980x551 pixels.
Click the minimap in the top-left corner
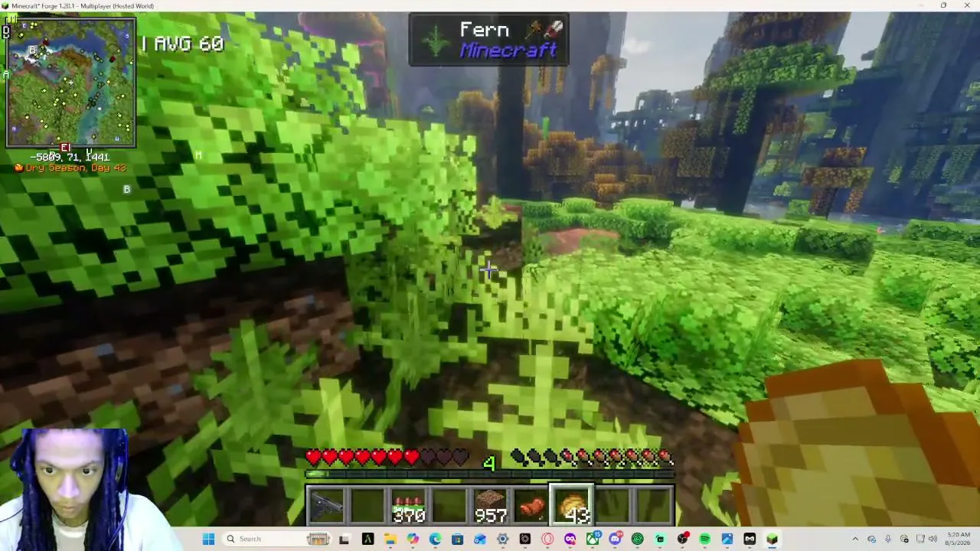tap(70, 82)
